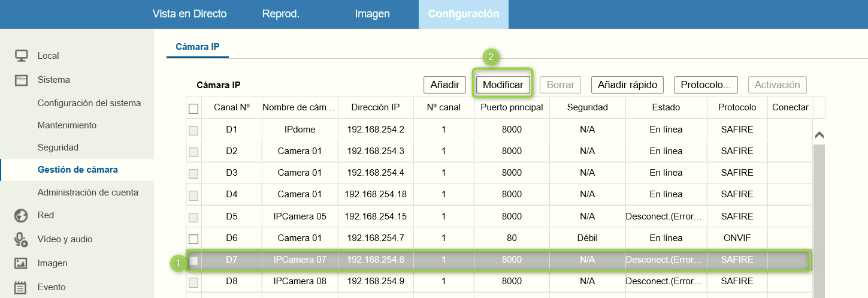Click the Modificar button
Viewport: 868px width, 298px height.
[x=503, y=85]
